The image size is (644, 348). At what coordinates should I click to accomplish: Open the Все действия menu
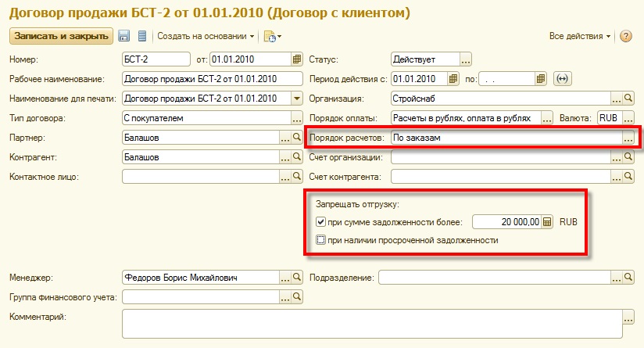click(579, 36)
